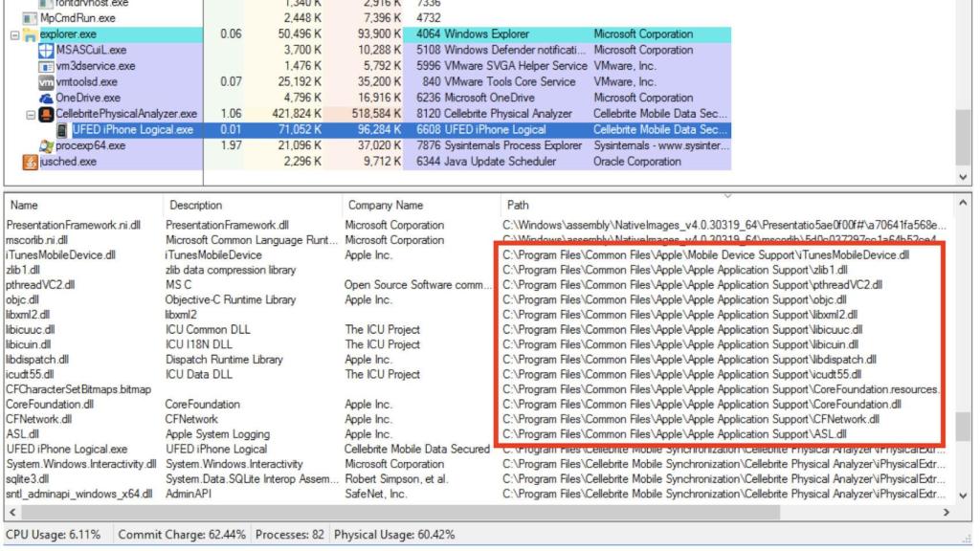Click the UFED iPhone Logical phone icon
The width and height of the screenshot is (980, 551).
click(61, 130)
